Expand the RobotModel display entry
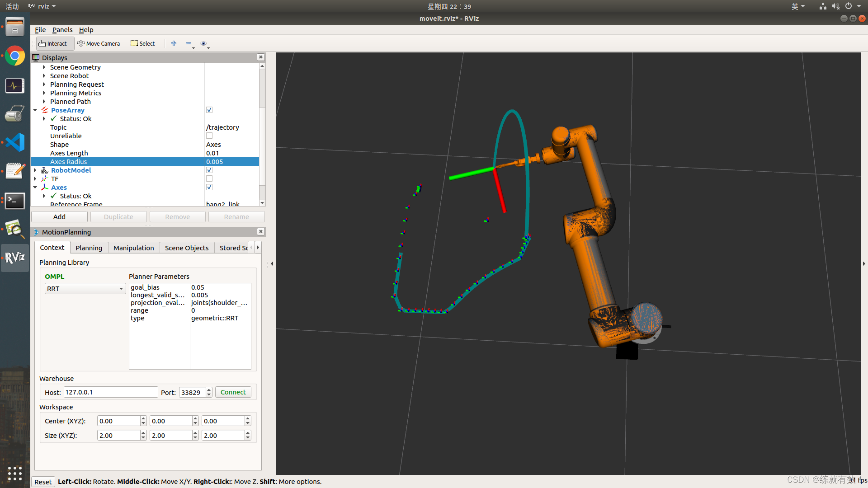The height and width of the screenshot is (488, 868). click(35, 170)
